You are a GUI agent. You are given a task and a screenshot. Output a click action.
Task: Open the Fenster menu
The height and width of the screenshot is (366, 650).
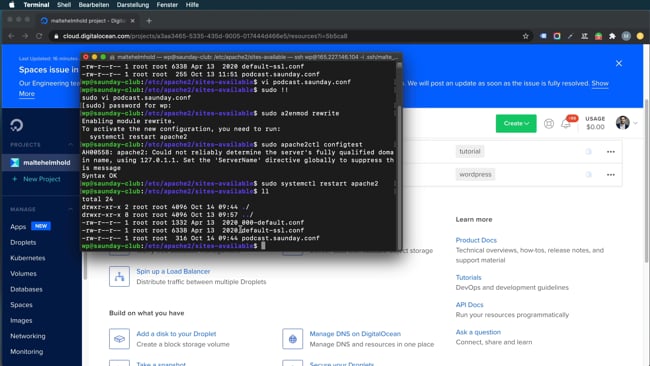[x=167, y=5]
